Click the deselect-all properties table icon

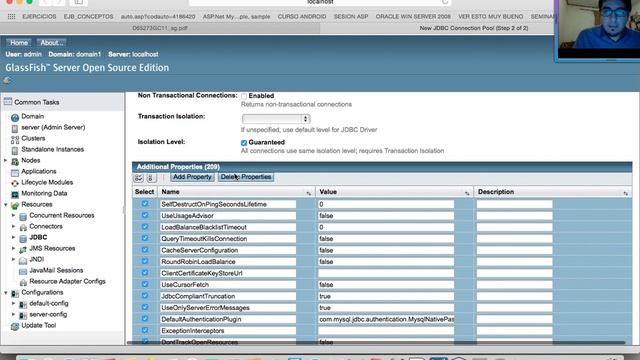151,178
